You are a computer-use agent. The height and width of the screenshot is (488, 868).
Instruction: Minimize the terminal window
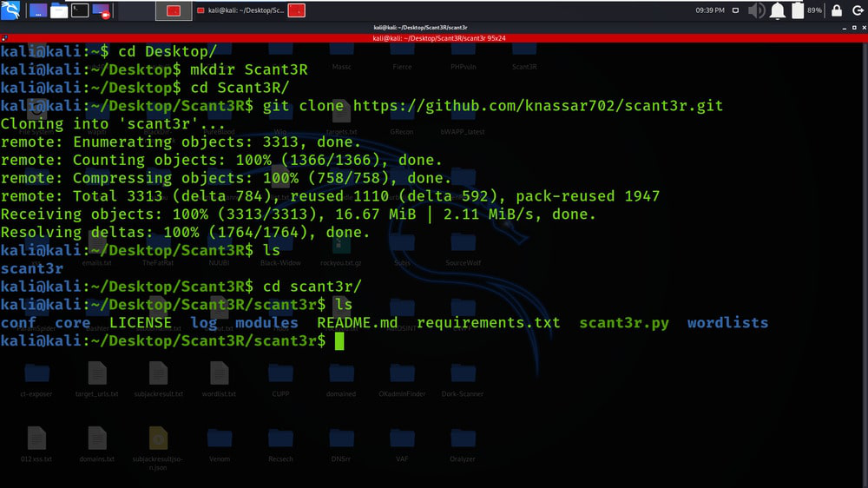(x=845, y=28)
